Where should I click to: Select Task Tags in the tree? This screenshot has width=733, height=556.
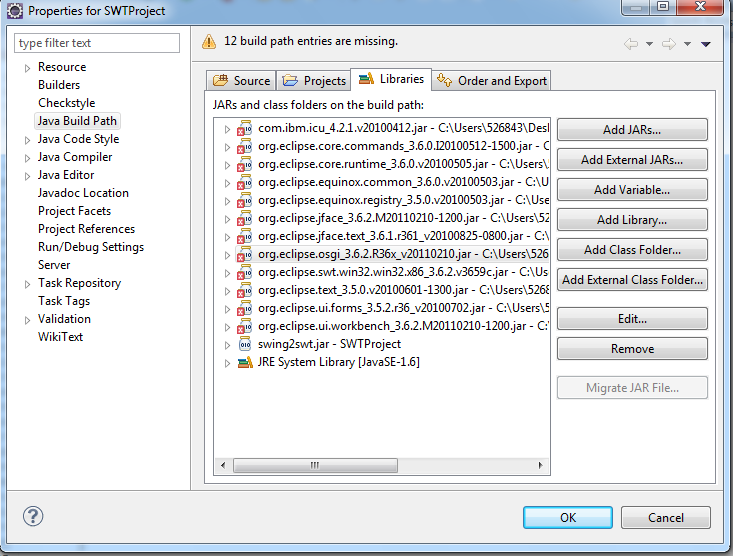point(64,301)
